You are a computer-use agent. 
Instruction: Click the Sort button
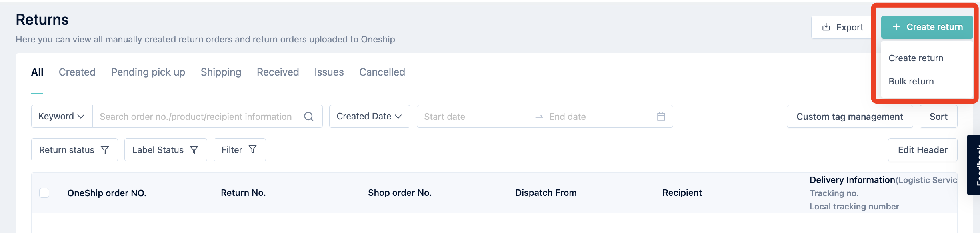point(938,116)
